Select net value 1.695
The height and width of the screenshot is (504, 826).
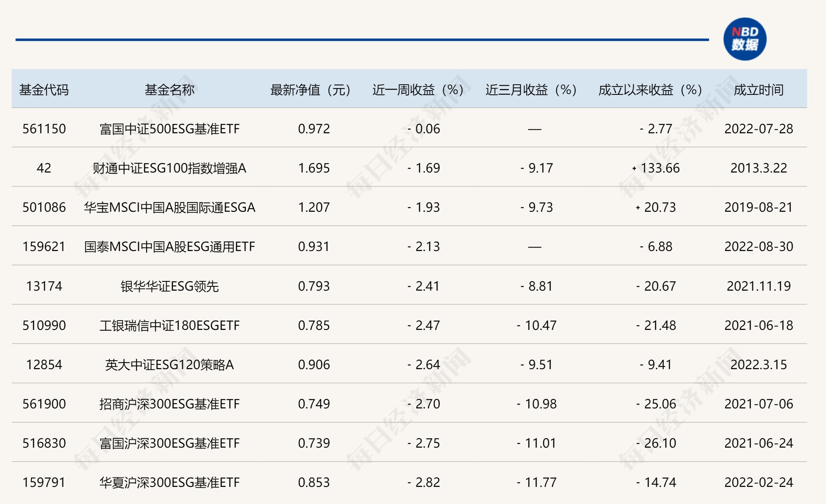click(x=314, y=168)
